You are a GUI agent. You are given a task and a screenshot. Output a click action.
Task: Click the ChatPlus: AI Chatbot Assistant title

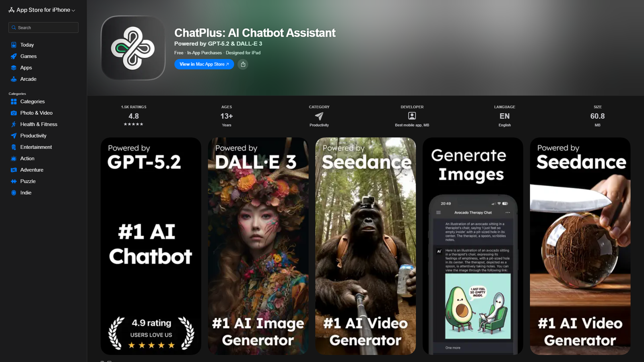tap(255, 33)
